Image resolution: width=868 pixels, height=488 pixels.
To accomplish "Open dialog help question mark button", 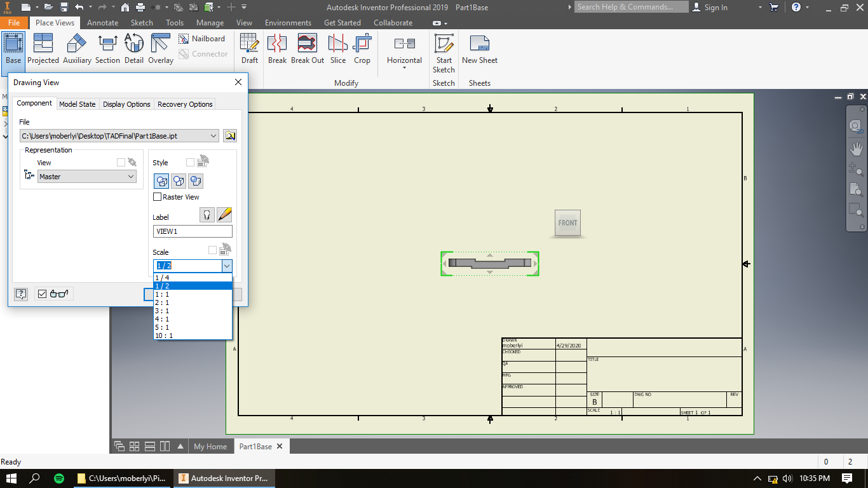I will (x=21, y=294).
